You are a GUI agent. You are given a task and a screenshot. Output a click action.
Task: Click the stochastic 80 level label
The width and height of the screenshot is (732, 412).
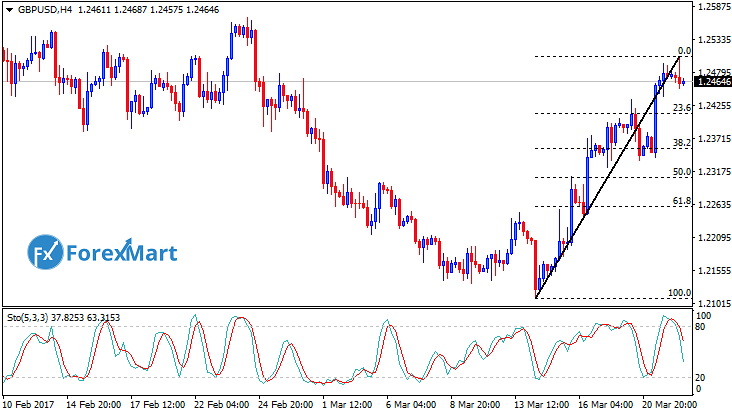point(702,327)
